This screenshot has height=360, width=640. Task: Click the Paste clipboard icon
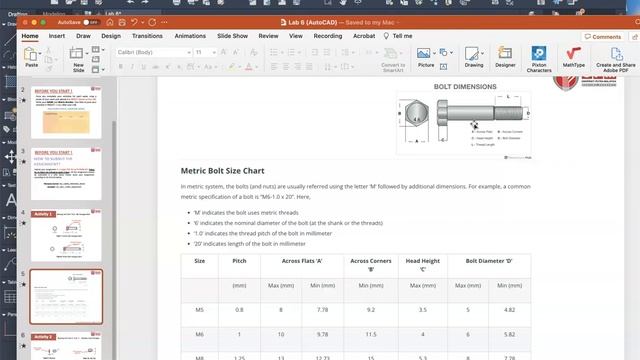[x=30, y=54]
